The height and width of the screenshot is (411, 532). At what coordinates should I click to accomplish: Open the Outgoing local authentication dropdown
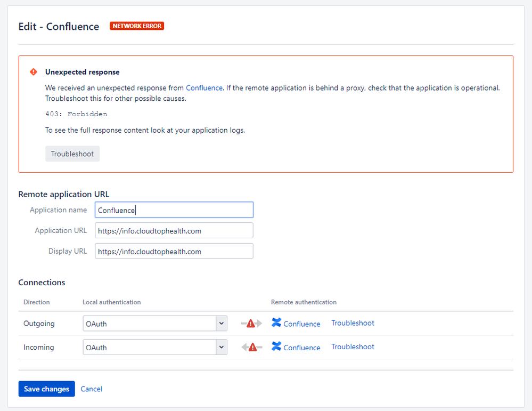tap(155, 324)
